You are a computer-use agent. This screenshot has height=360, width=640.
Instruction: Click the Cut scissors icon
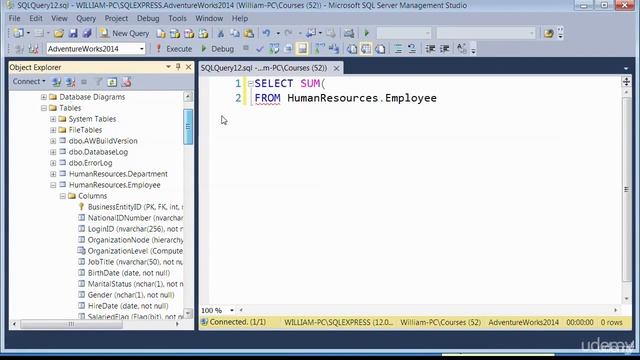(x=220, y=33)
